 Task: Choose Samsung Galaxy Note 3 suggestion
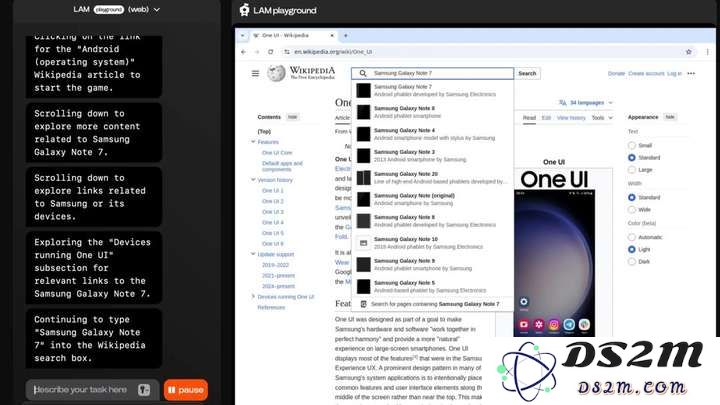point(433,156)
